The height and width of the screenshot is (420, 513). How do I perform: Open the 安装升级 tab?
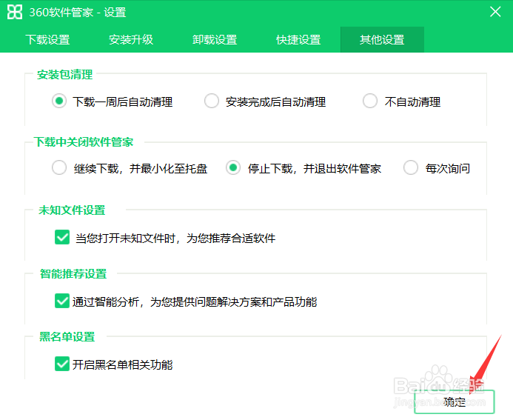coord(131,39)
